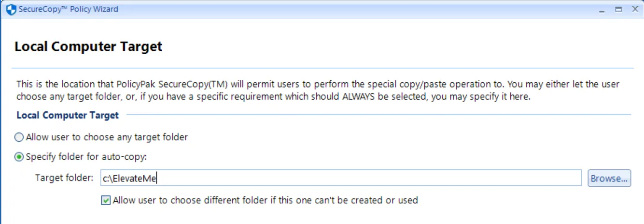Click the 'SecureCopy Policy Wizard' title bar text
Screen dimensions: 644x224
click(x=68, y=9)
